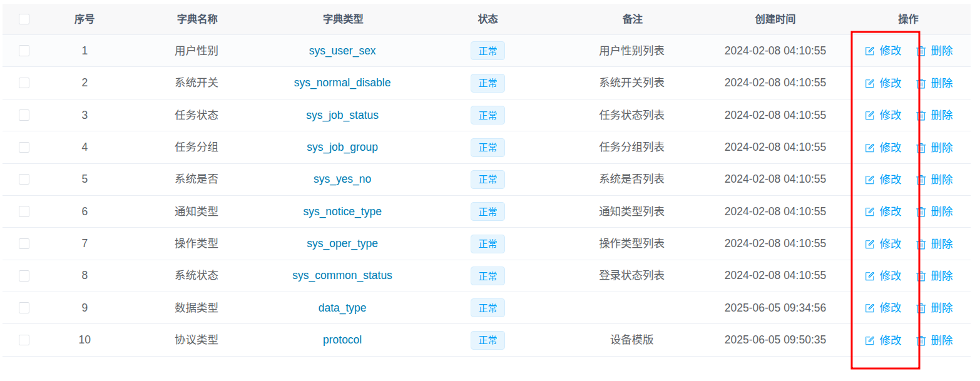
Task: Click the trash icon on the 协议类型 row
Action: click(921, 340)
